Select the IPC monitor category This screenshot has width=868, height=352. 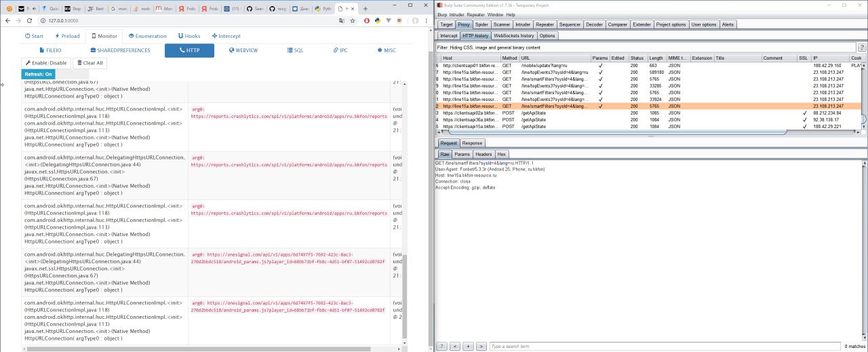[x=340, y=50]
